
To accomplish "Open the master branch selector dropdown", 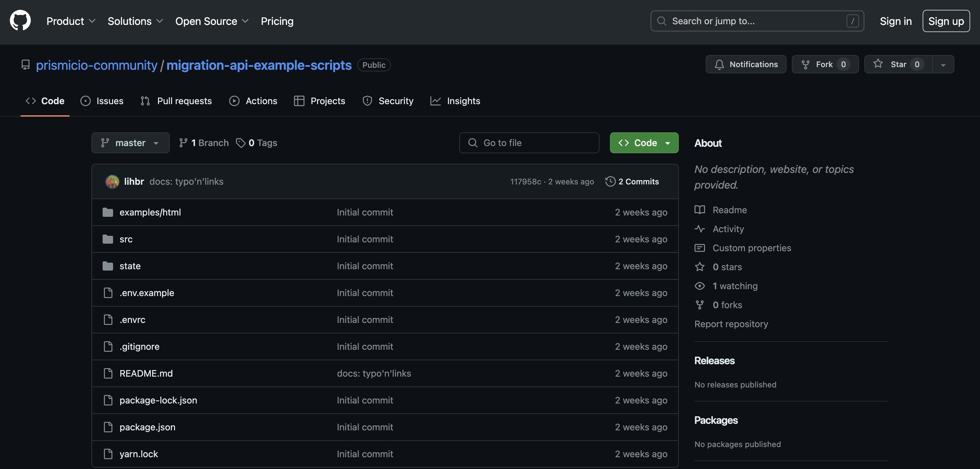I will [x=130, y=143].
